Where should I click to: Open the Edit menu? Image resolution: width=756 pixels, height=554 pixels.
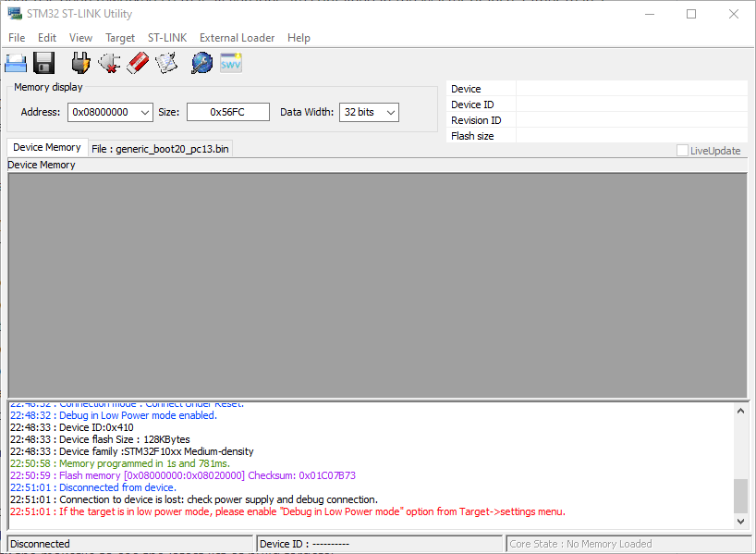47,38
